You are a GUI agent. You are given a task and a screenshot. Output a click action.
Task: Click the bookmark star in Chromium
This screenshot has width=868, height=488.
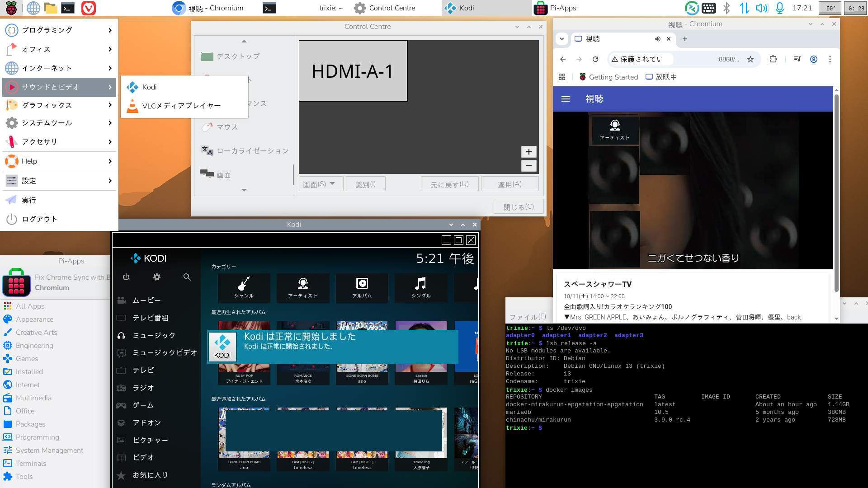tap(750, 59)
